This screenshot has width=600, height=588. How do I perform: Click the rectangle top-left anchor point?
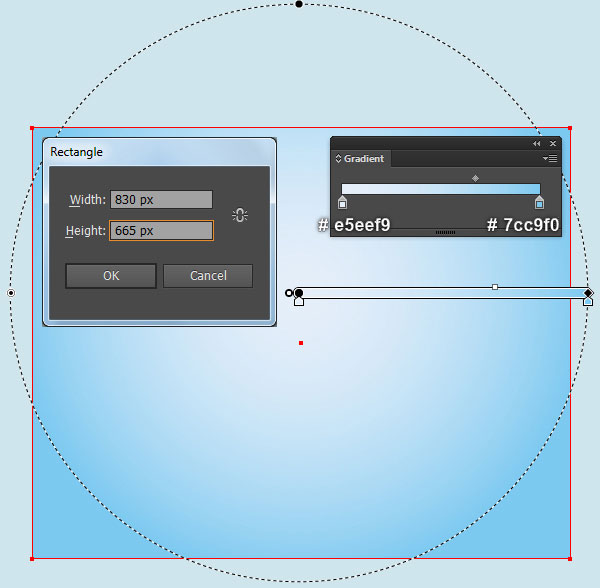coord(32,128)
